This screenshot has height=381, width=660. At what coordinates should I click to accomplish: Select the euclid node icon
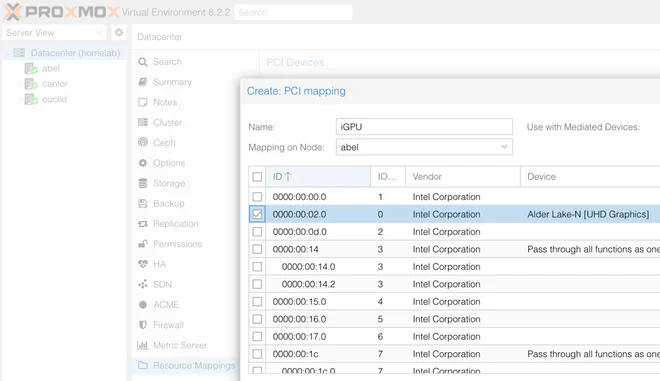pyautogui.click(x=31, y=99)
